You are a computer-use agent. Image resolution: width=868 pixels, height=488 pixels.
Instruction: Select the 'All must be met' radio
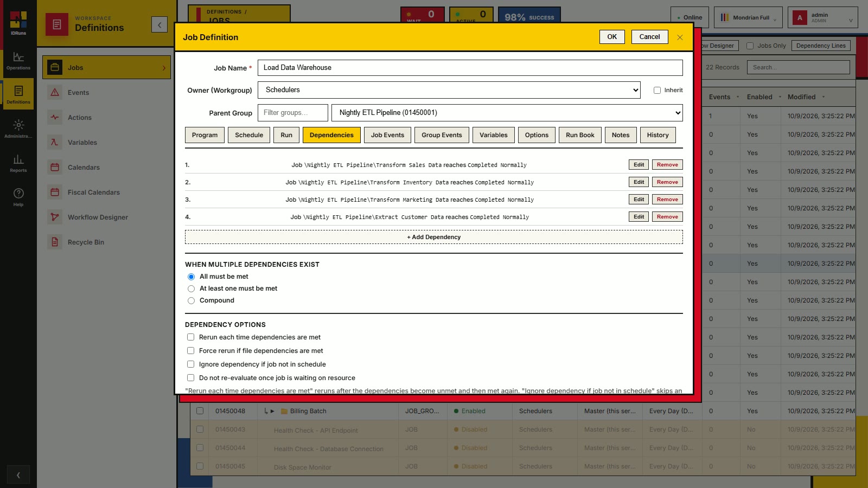(191, 277)
